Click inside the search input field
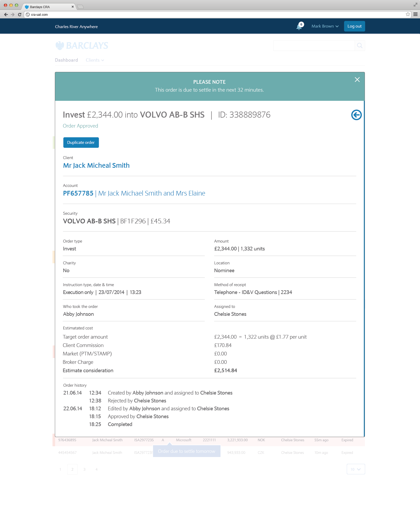Viewport: 420px width, 525px height. [x=314, y=46]
